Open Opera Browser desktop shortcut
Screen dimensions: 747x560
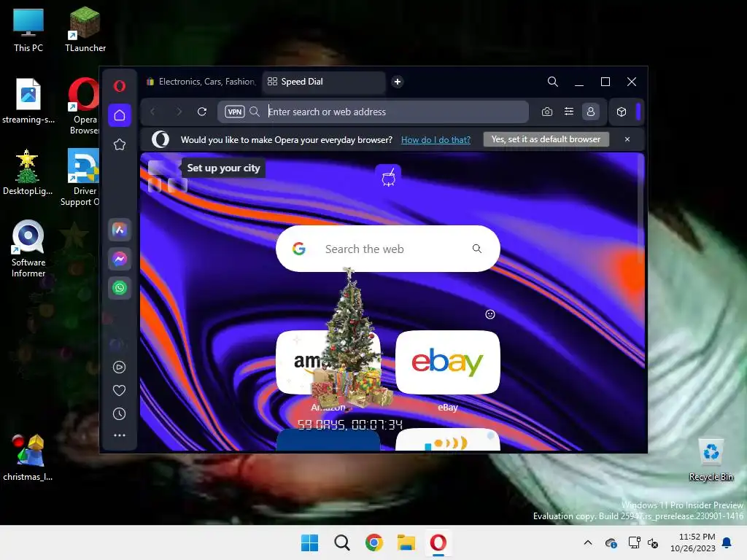[x=84, y=106]
